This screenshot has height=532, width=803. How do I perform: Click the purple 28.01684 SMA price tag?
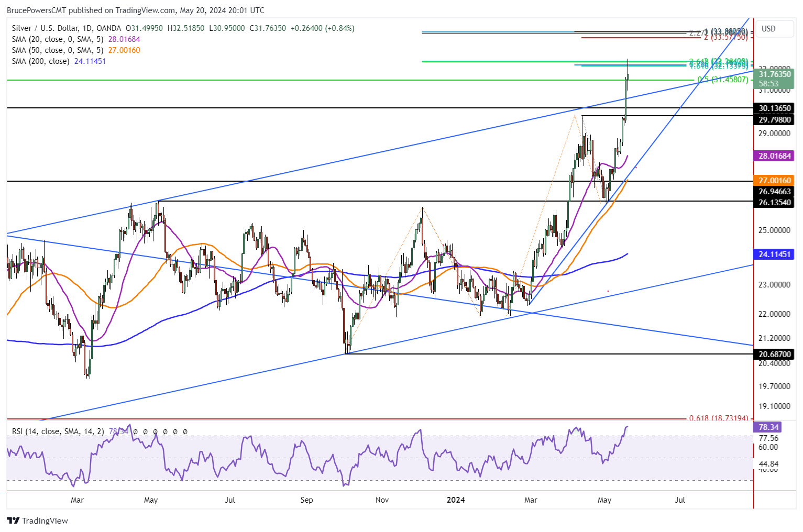pyautogui.click(x=774, y=156)
